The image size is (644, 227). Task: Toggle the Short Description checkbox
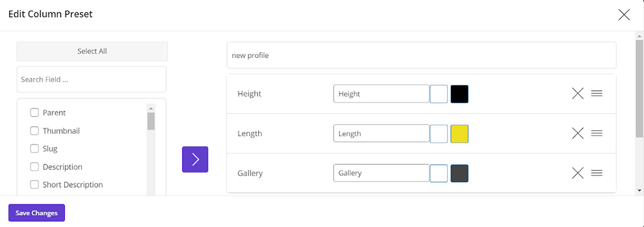[34, 185]
